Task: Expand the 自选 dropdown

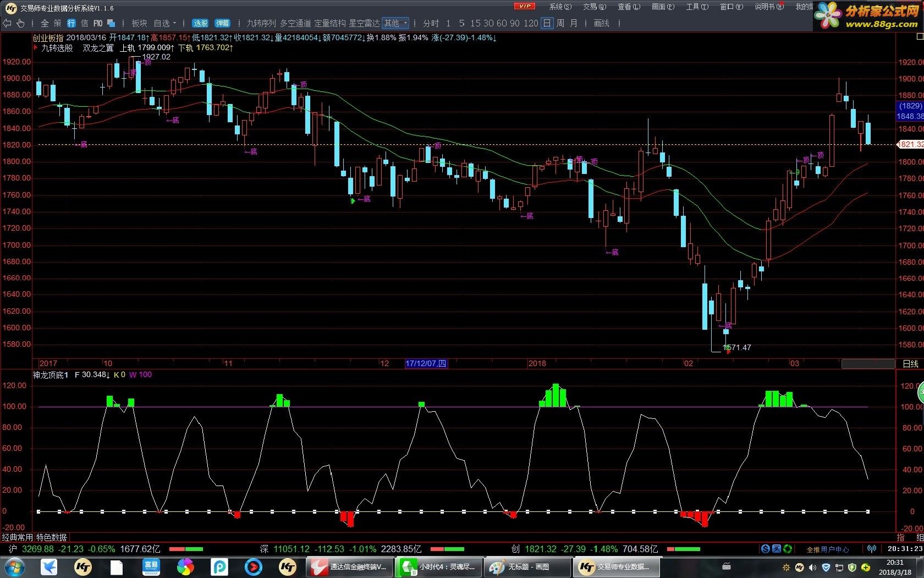Action: [x=165, y=23]
